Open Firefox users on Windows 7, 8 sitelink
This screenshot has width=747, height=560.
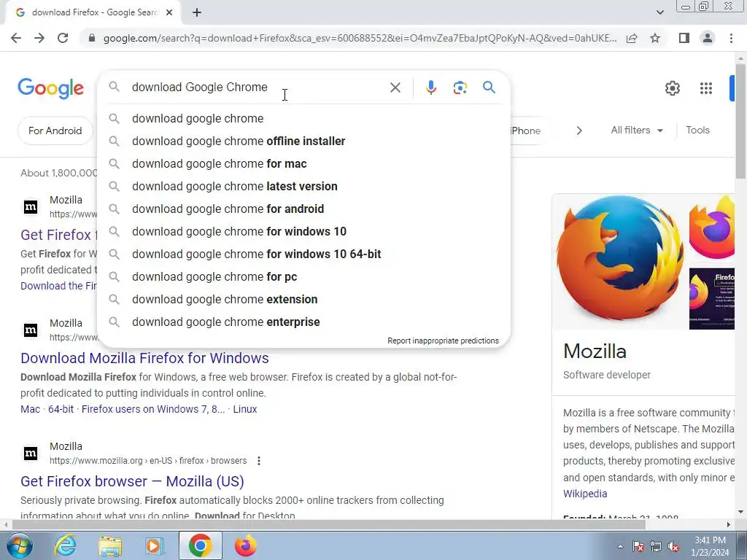click(153, 409)
